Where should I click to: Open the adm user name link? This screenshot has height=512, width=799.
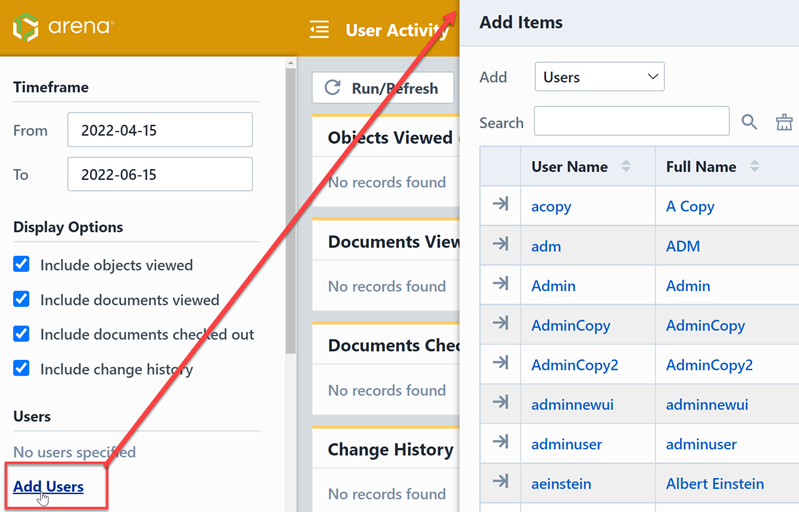click(546, 246)
